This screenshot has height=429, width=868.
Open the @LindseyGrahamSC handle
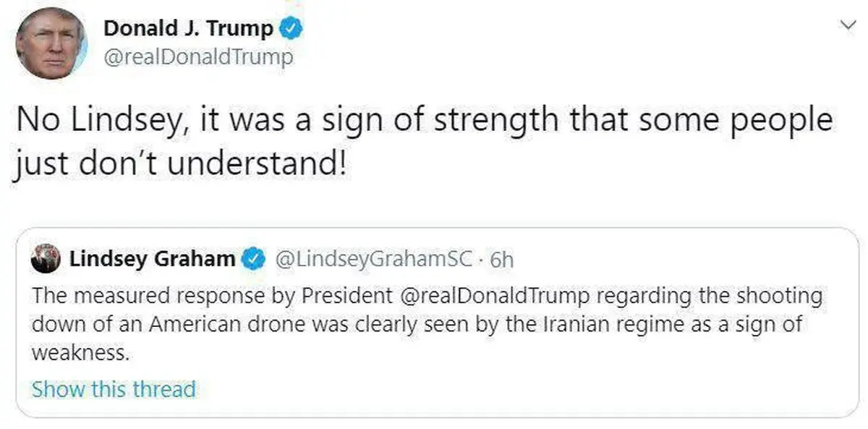[x=374, y=260]
